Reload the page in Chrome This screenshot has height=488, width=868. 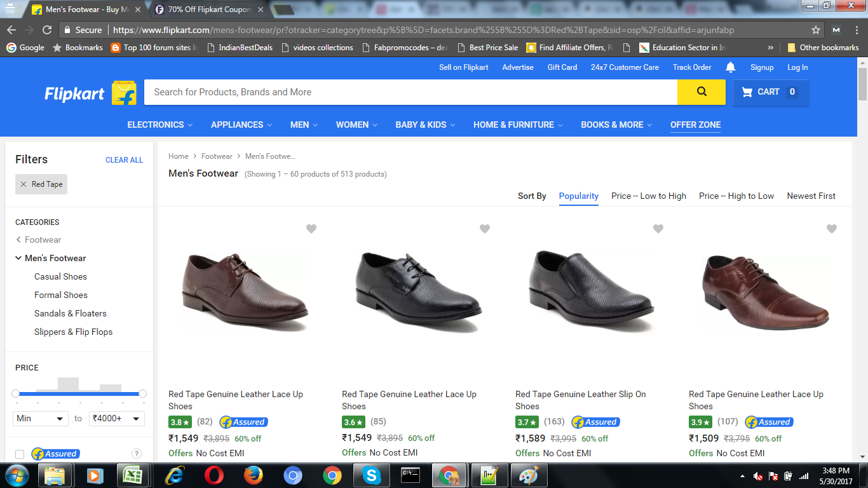point(47,30)
